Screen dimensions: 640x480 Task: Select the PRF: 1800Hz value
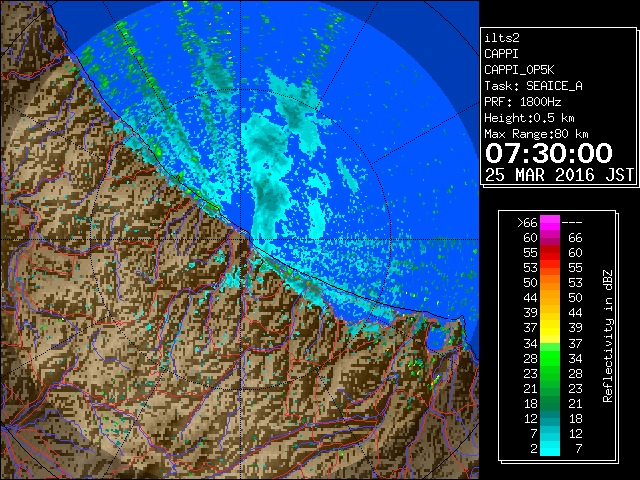point(522,102)
